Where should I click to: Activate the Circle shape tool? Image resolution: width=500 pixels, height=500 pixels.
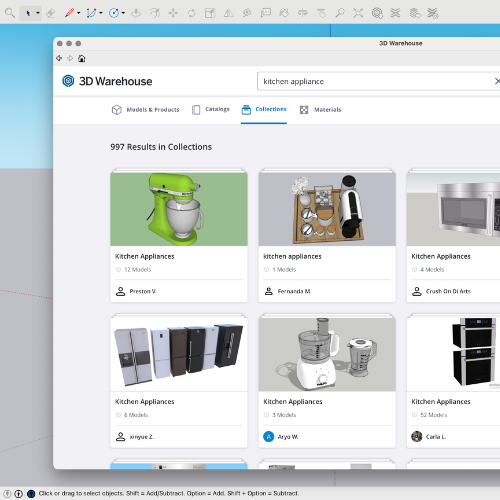[x=114, y=13]
